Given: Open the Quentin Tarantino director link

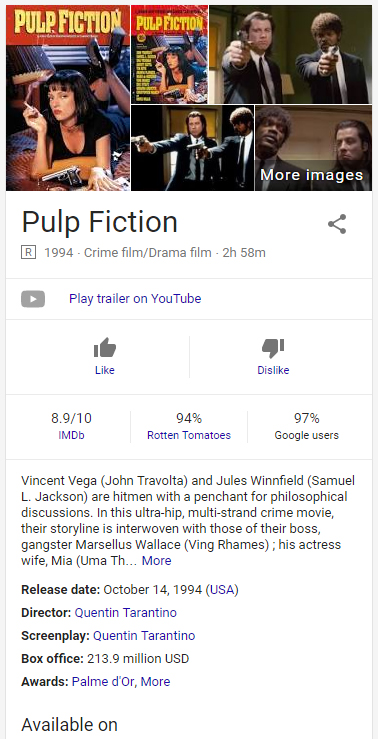Looking at the screenshot, I should (x=126, y=613).
